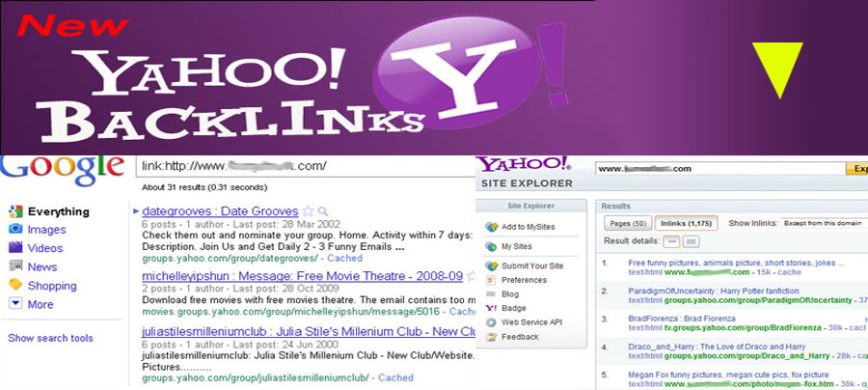
Task: Open the Show Inlinks dropdown
Action: coord(824,223)
